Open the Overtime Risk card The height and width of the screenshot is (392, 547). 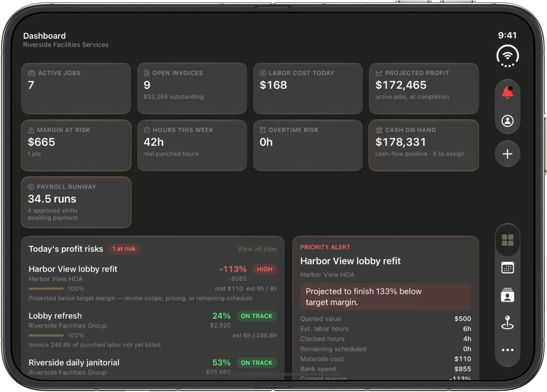pos(308,145)
